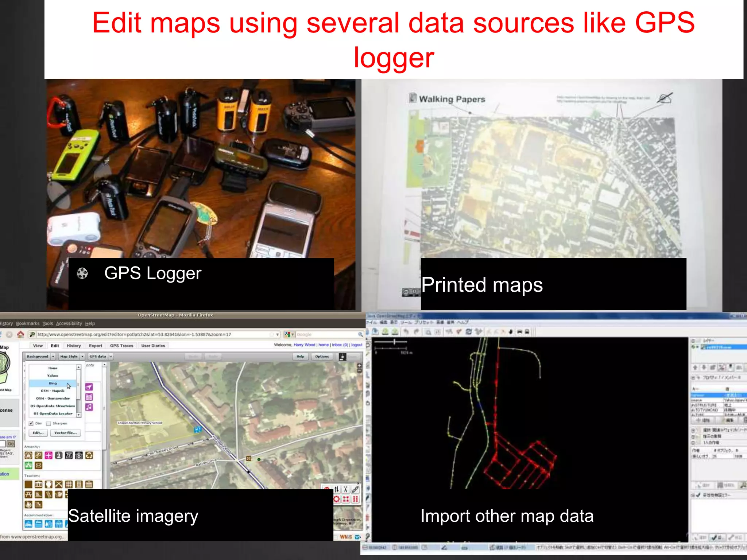
Task: Click the car icon in JOSM toolbar
Action: pyautogui.click(x=519, y=332)
